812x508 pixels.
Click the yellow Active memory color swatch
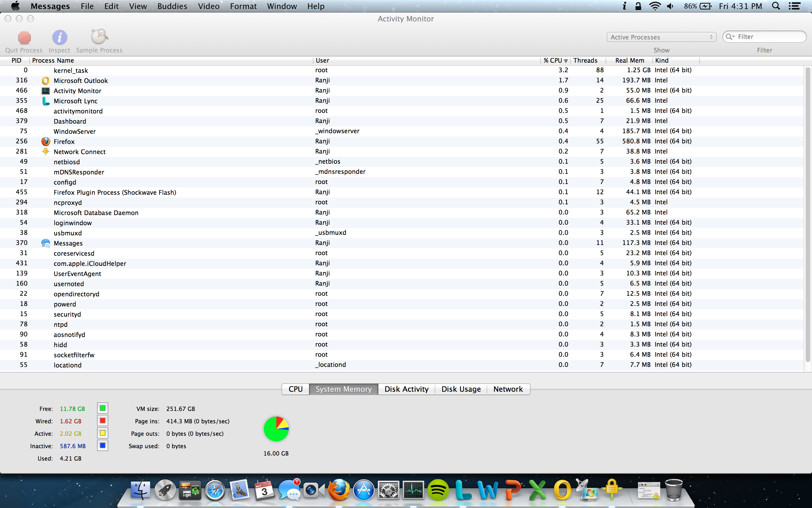tap(103, 433)
